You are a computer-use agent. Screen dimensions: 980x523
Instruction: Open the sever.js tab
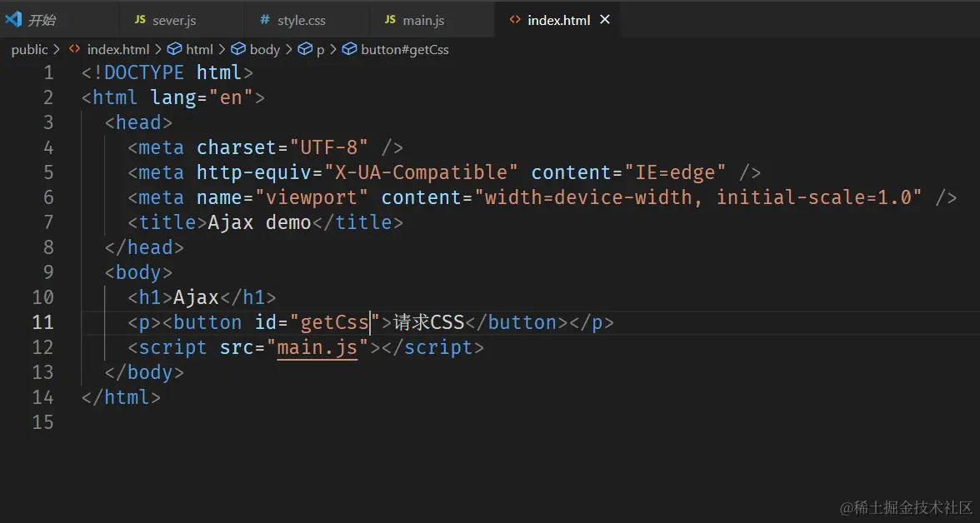(182, 20)
